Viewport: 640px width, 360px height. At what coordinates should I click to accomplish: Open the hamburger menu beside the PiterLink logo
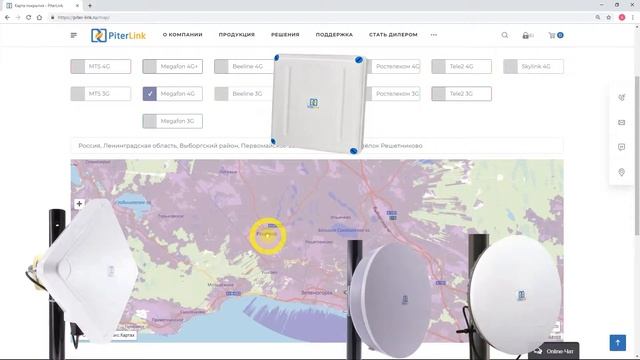(x=73, y=35)
